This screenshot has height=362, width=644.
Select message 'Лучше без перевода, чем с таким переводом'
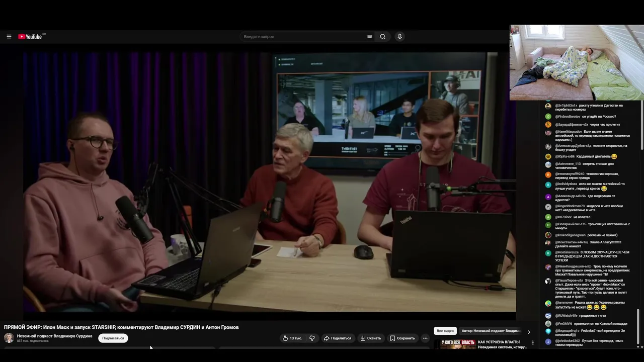[x=589, y=343]
